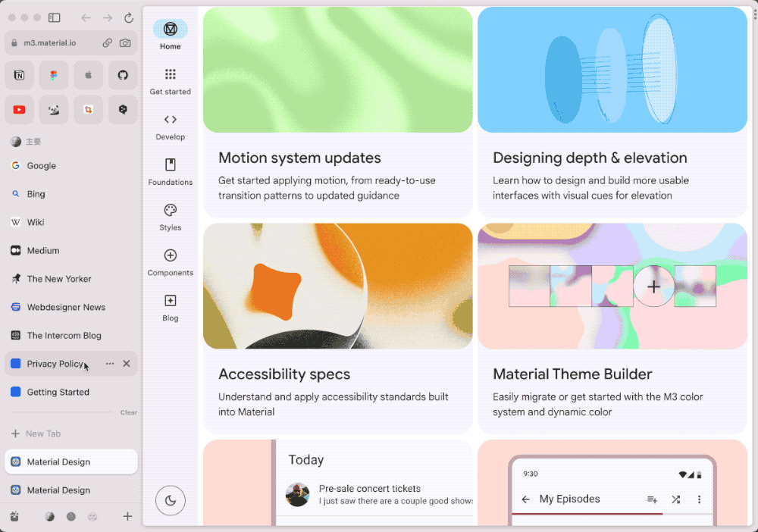758x532 pixels.
Task: Toggle the browser sidebar visibility
Action: [x=54, y=18]
